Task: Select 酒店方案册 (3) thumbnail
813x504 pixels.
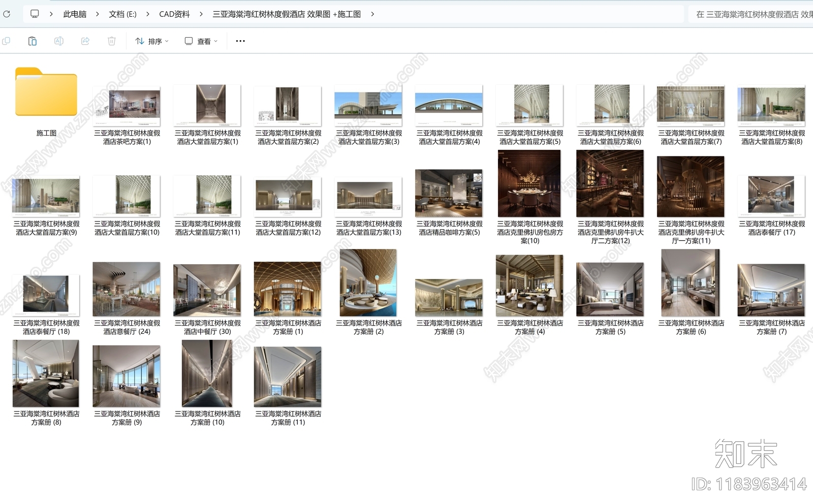Action: click(x=449, y=298)
